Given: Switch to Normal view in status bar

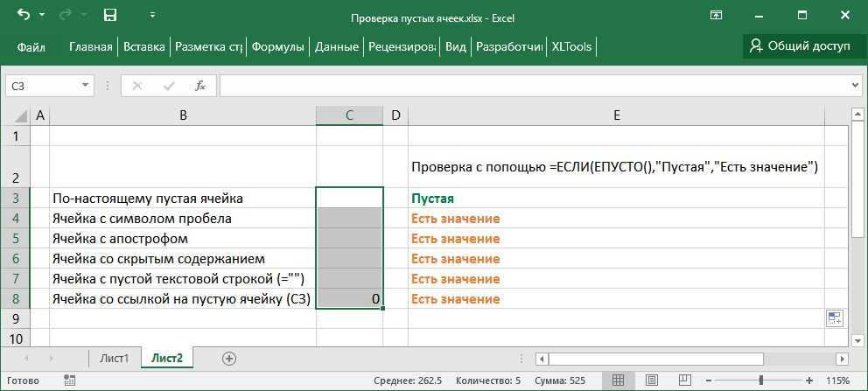Looking at the screenshot, I should click(617, 381).
